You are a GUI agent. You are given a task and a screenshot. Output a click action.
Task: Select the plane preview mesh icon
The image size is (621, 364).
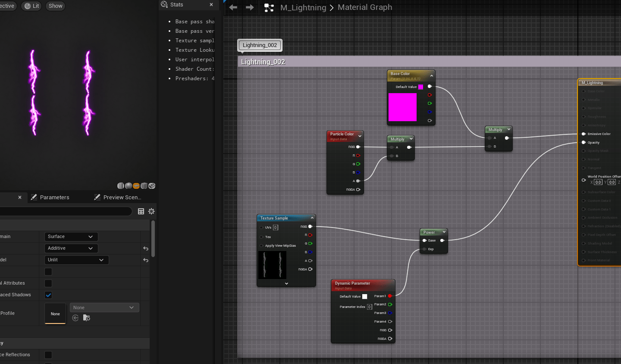(136, 186)
